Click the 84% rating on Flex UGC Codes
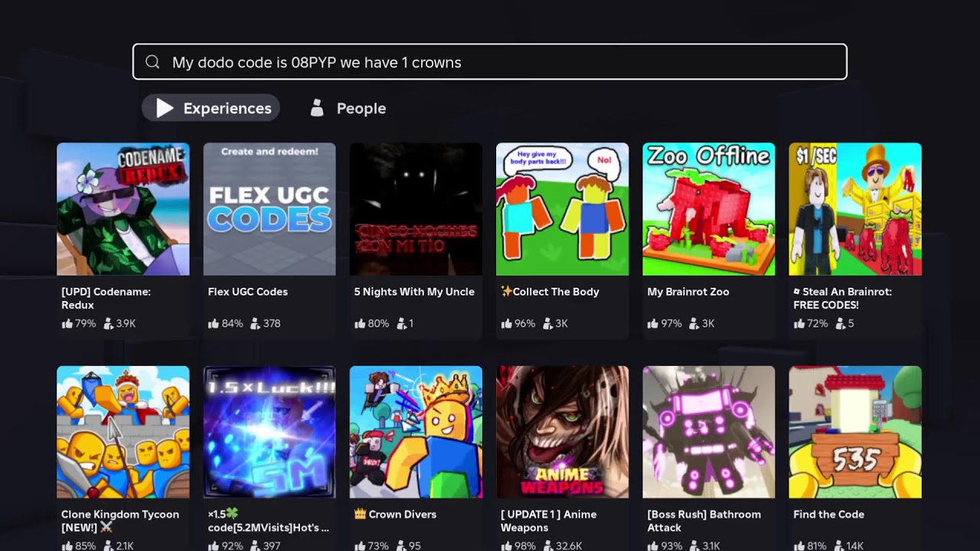 coord(232,324)
